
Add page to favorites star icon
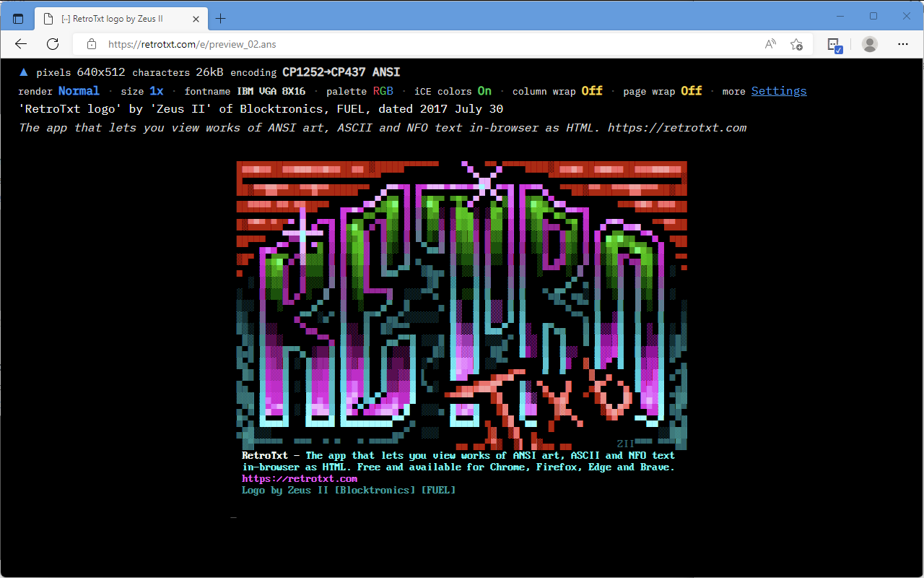[796, 44]
